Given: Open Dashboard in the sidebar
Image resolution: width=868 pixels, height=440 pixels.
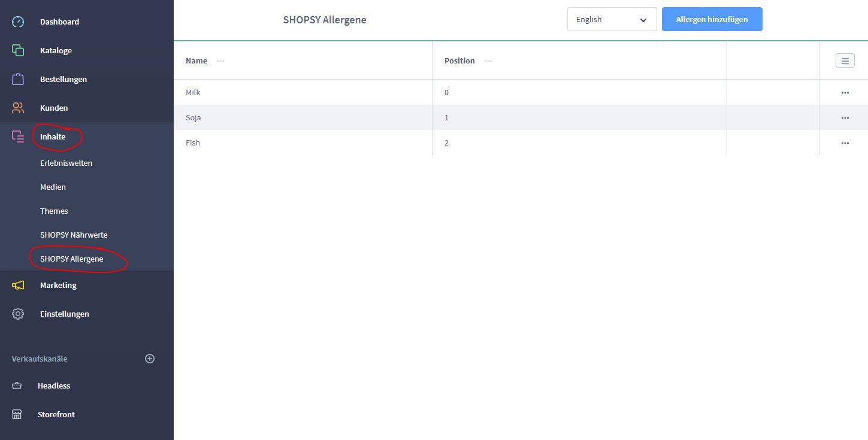Looking at the screenshot, I should (59, 22).
